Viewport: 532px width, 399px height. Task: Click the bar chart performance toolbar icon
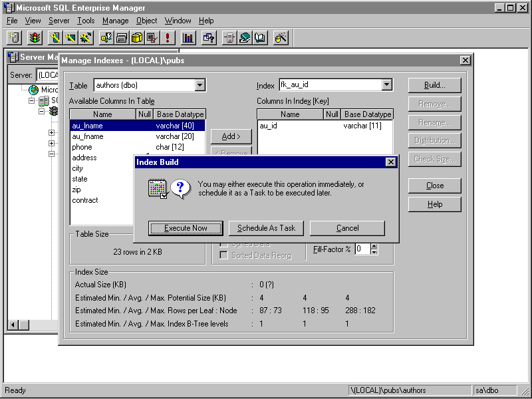coord(188,38)
